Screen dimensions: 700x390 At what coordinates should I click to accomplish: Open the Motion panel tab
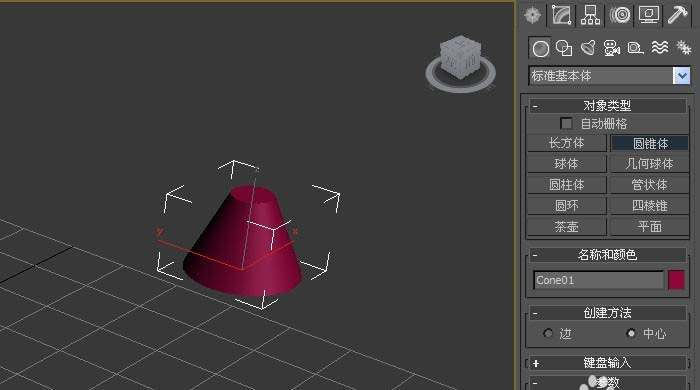pos(620,15)
